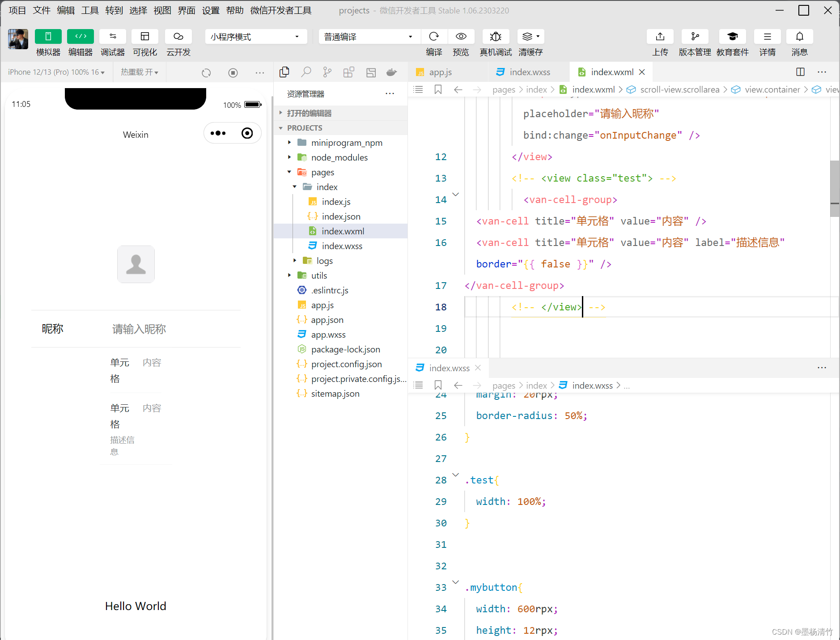Open index.js in the file tree
The height and width of the screenshot is (640, 840).
coord(336,202)
